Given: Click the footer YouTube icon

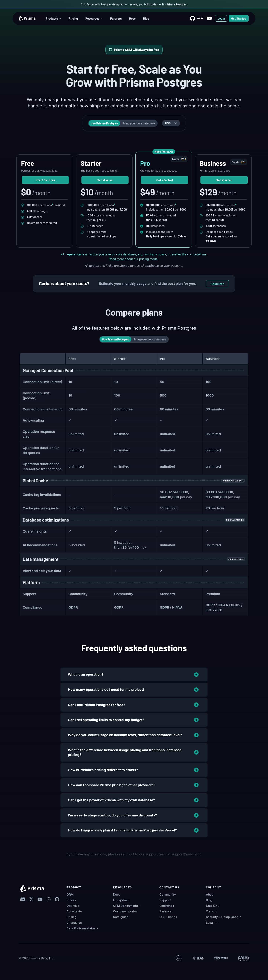Looking at the screenshot, I should 40,899.
